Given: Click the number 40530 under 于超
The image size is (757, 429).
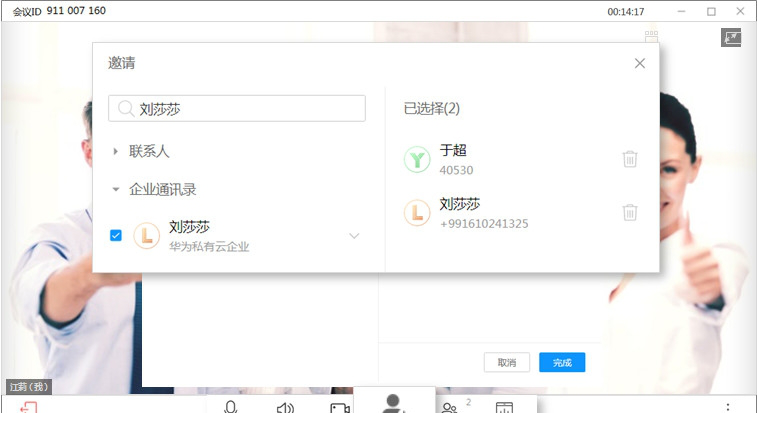Looking at the screenshot, I should click(456, 170).
